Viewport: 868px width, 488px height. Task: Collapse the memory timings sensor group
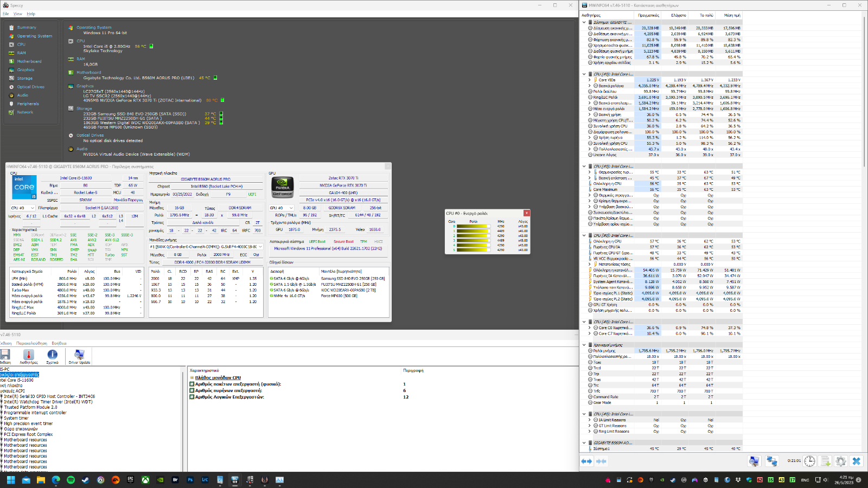pyautogui.click(x=584, y=345)
